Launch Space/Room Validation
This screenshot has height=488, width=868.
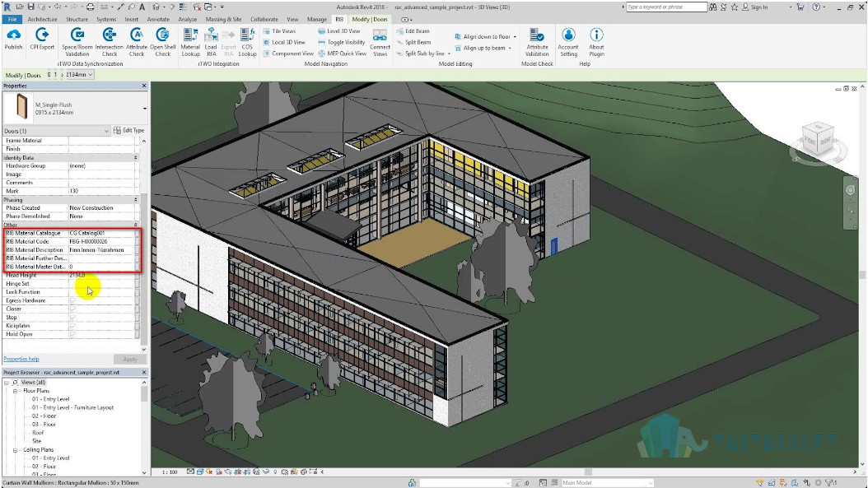tap(77, 42)
